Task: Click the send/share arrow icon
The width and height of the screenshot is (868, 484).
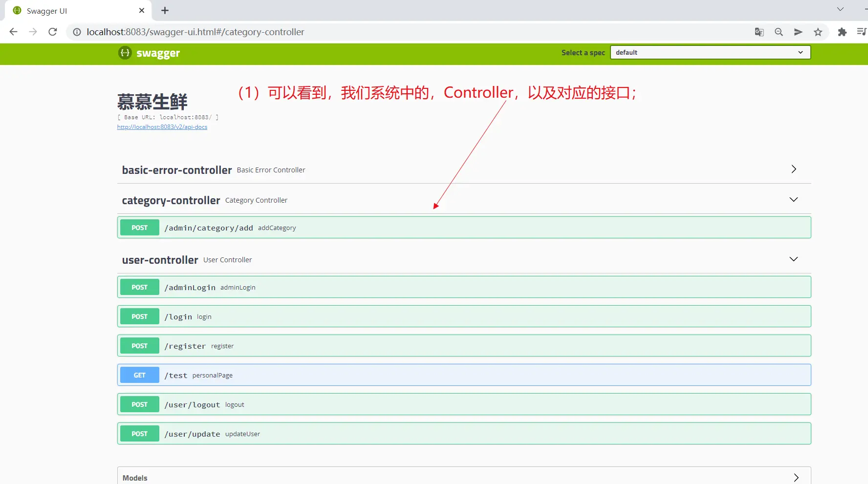Action: pos(798,32)
